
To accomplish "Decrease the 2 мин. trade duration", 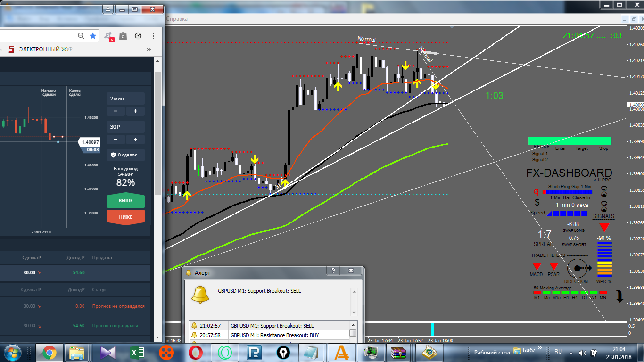I will (116, 111).
